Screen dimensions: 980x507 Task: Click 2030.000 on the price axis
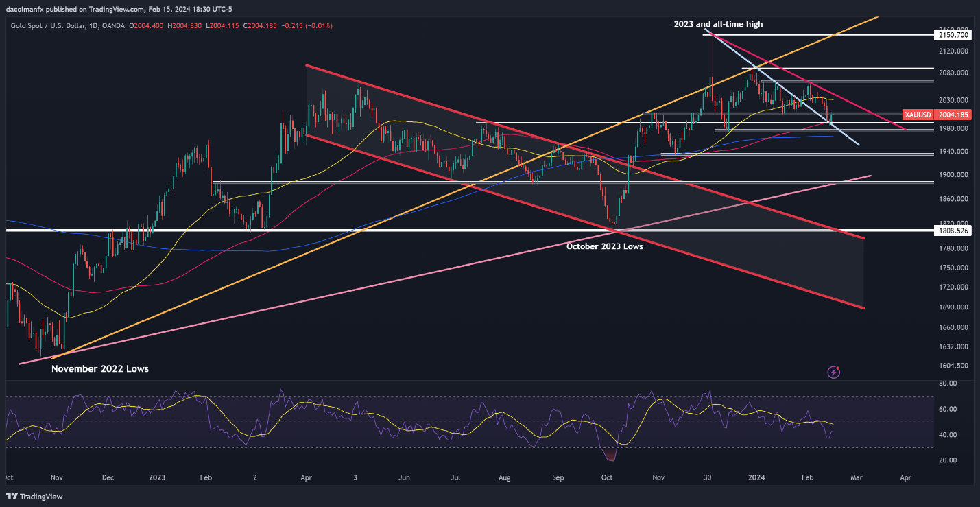click(x=953, y=100)
